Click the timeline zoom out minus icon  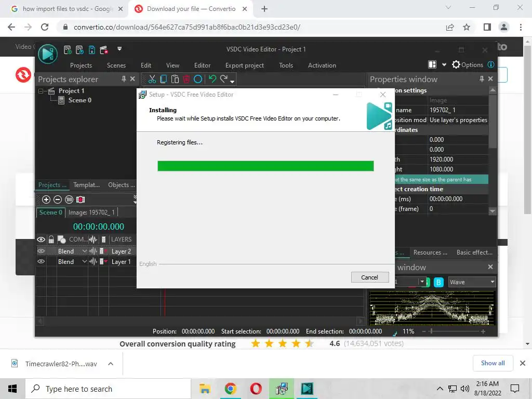pyautogui.click(x=58, y=199)
